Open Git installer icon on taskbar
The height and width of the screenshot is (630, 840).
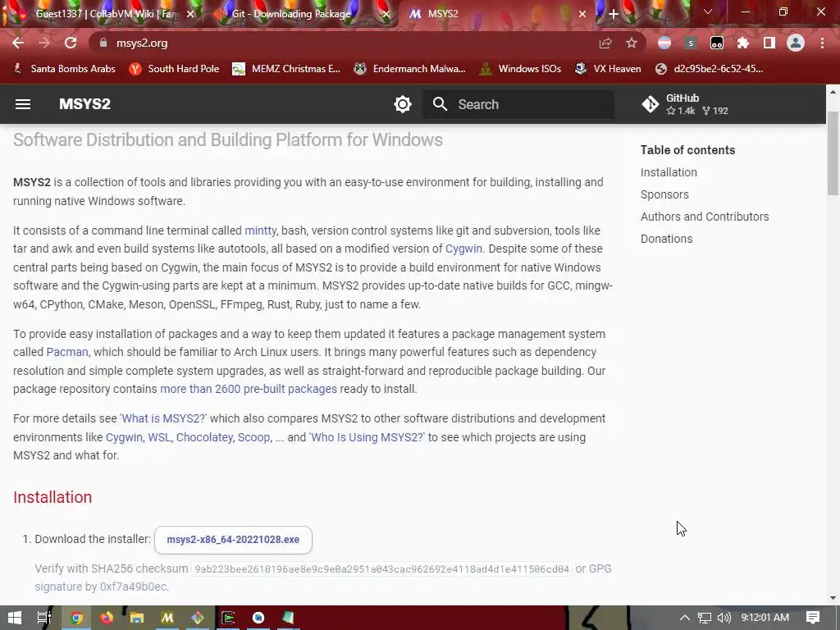point(198,618)
